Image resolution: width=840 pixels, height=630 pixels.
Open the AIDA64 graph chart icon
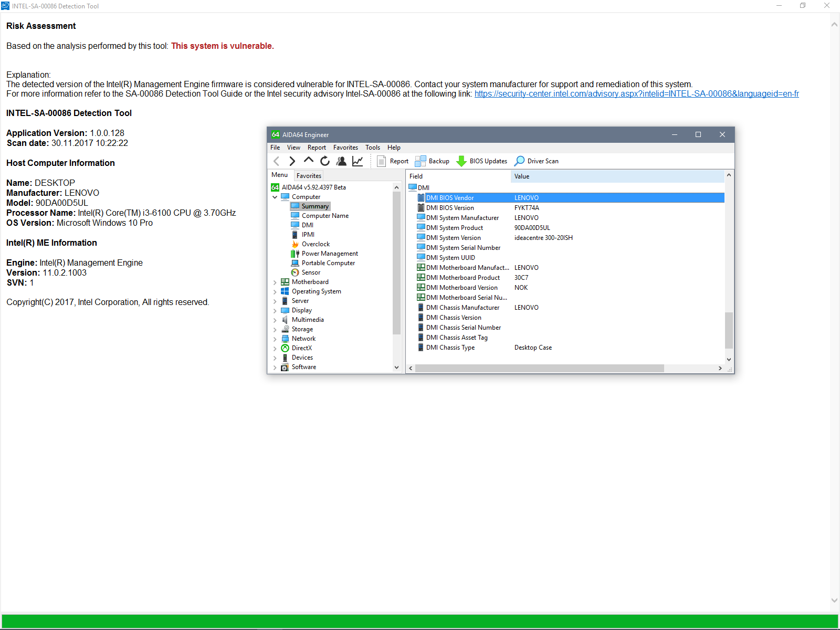click(x=358, y=161)
